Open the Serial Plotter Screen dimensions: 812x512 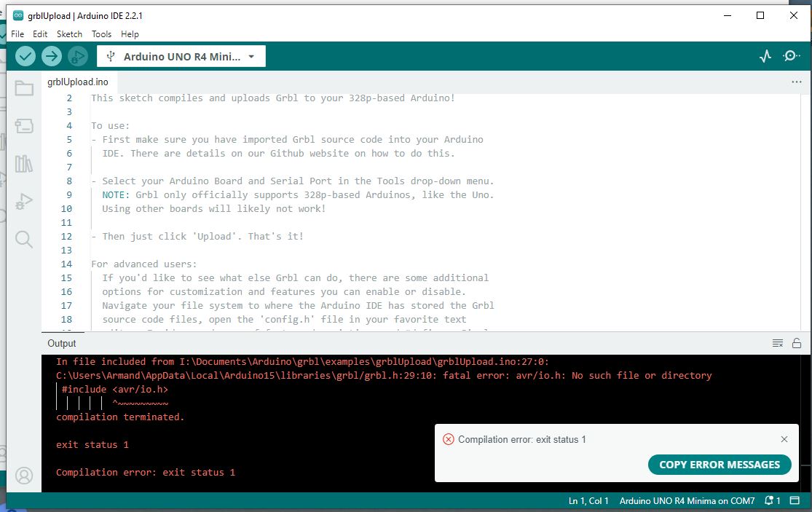(765, 56)
